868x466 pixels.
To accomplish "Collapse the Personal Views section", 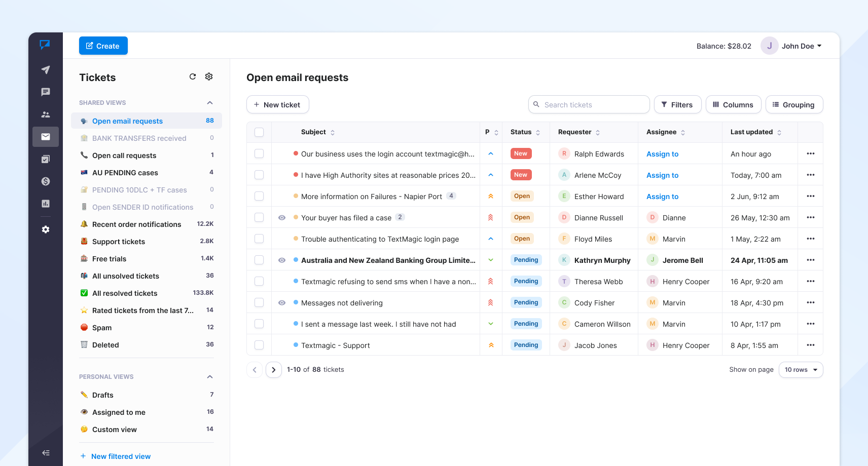I will (x=210, y=377).
